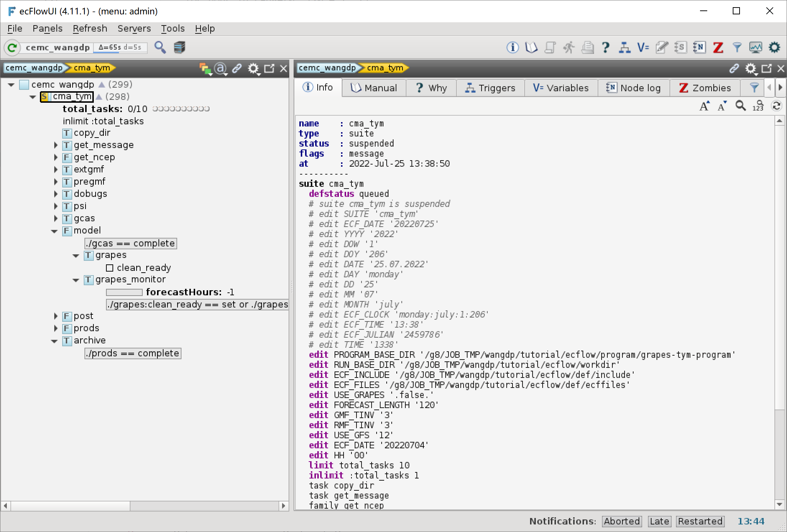Expand the prods family node
The image size is (787, 532).
(56, 328)
